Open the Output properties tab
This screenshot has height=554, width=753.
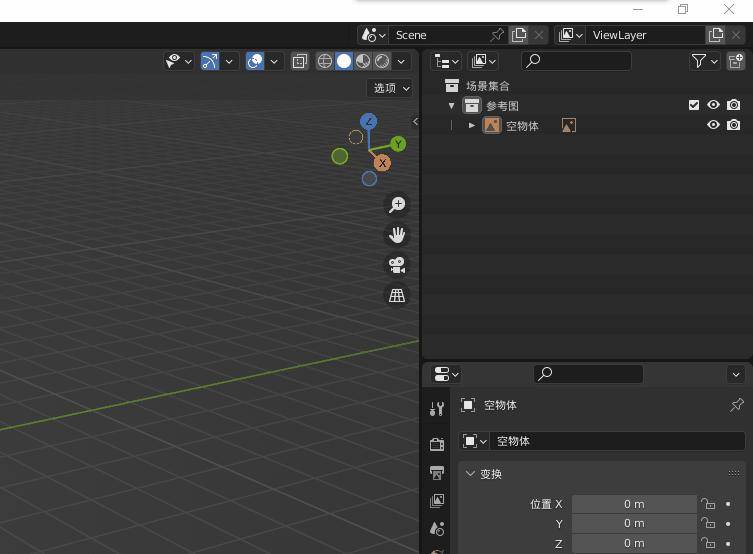437,473
